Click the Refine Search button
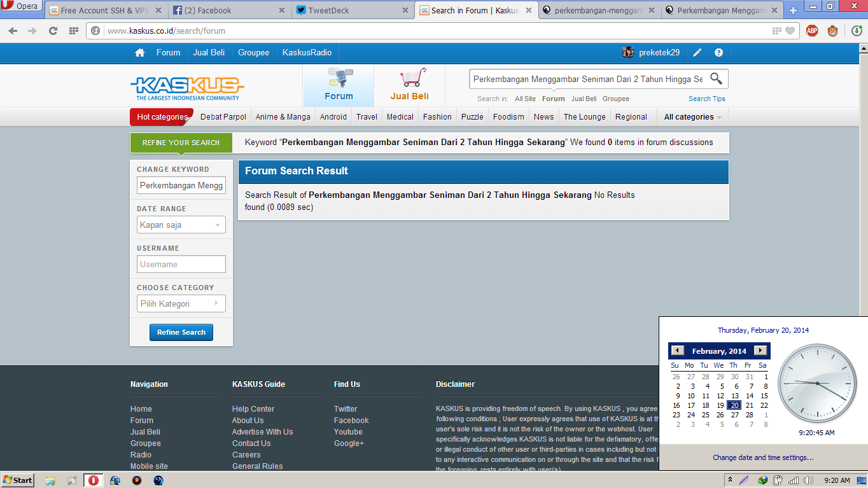Screen dimensions: 868x488 [x=181, y=332]
